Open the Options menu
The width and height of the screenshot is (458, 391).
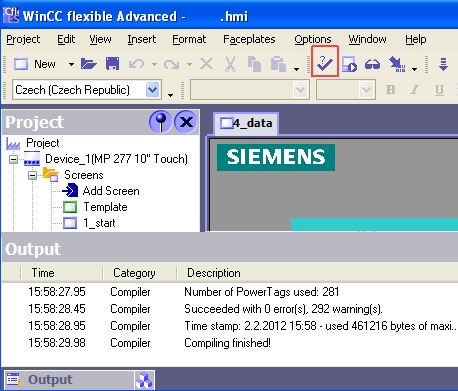pyautogui.click(x=313, y=39)
